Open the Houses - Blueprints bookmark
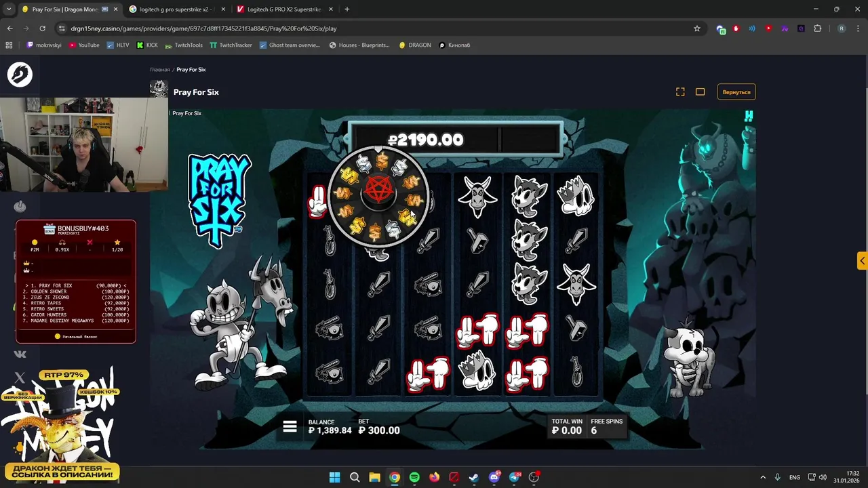 click(x=359, y=45)
